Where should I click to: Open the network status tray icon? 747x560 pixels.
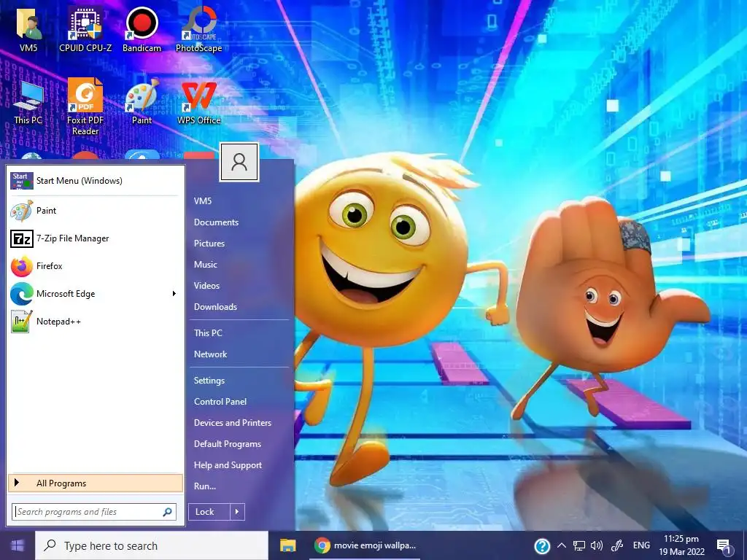(x=578, y=545)
